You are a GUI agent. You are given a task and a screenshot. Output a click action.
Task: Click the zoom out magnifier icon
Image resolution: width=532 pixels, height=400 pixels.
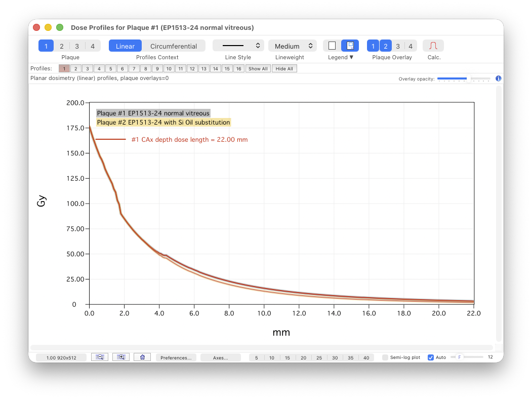point(100,357)
